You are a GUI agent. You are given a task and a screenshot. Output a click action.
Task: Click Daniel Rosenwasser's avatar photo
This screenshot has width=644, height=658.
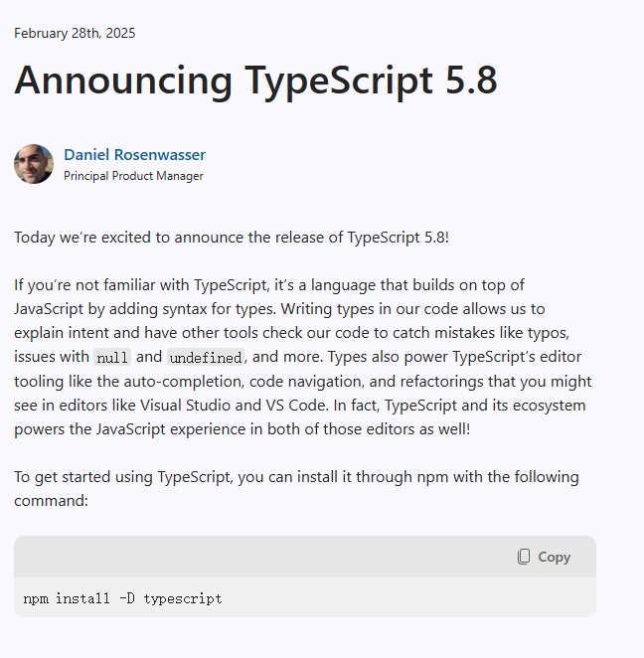coord(34,164)
